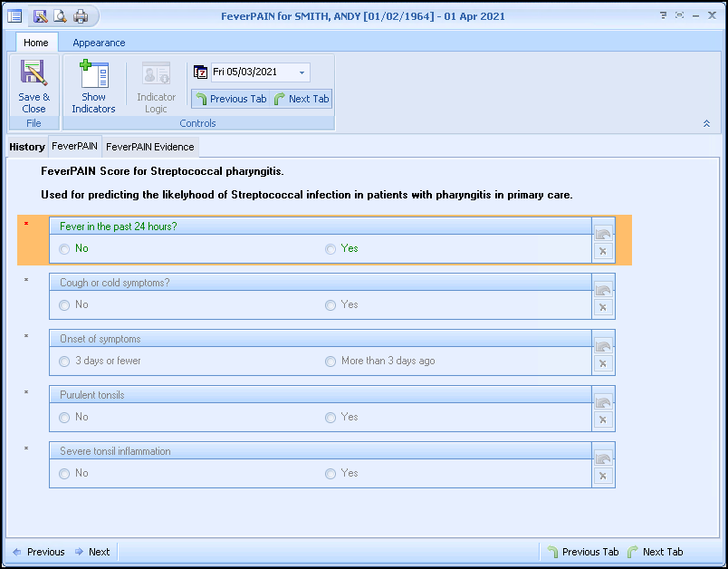Click Show Indicators

[x=93, y=86]
